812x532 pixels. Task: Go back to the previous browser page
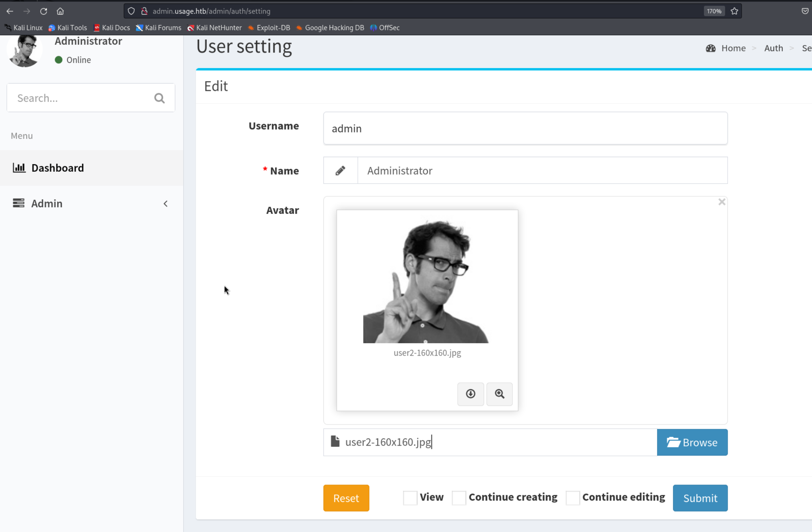pos(10,11)
